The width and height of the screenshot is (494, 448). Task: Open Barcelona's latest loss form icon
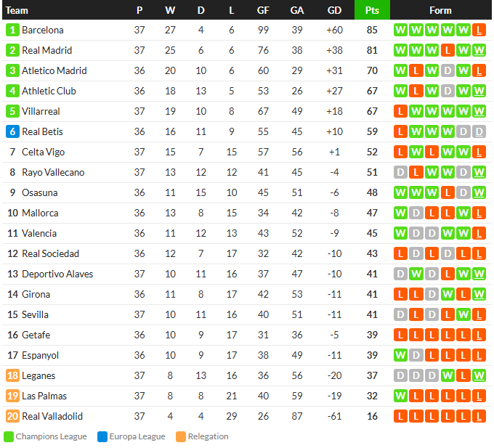point(479,30)
